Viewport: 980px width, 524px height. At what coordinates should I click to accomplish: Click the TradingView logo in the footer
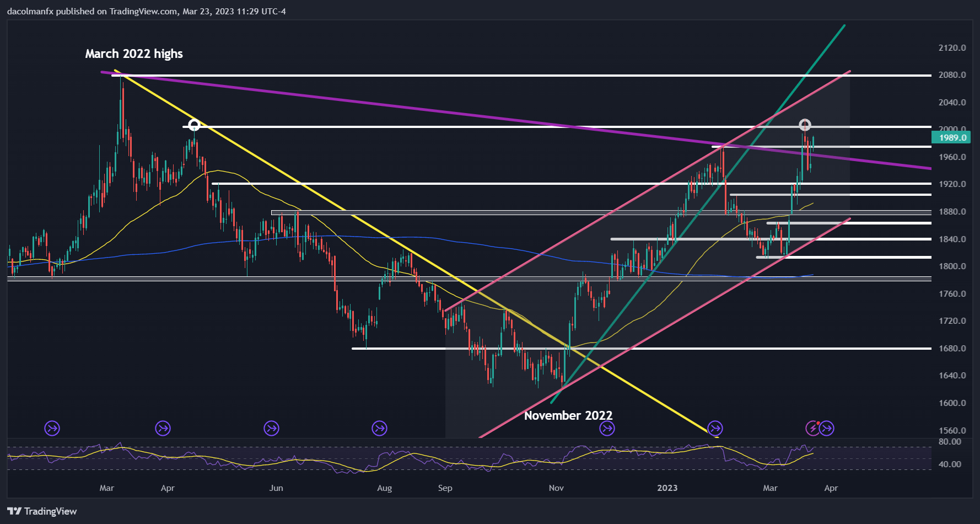(42, 511)
